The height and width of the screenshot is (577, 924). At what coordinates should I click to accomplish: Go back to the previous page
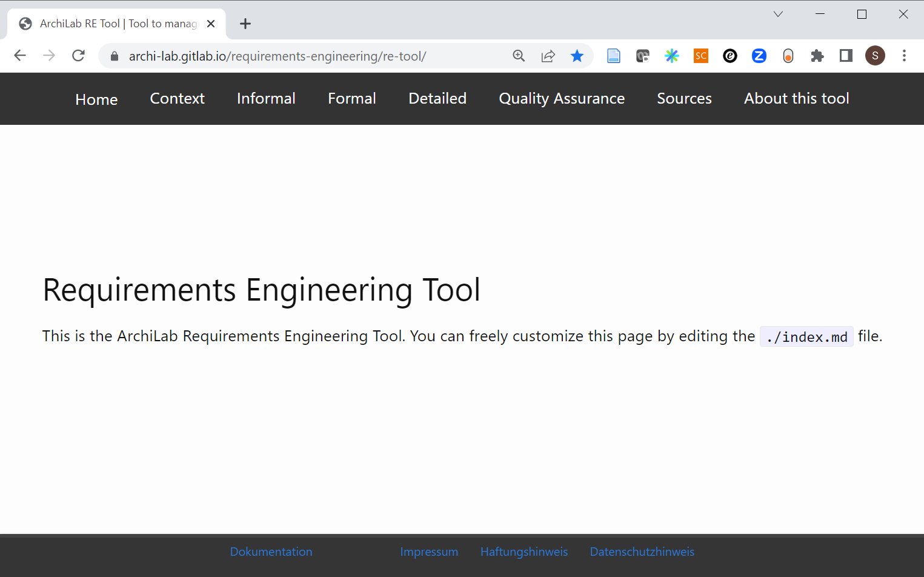(20, 56)
